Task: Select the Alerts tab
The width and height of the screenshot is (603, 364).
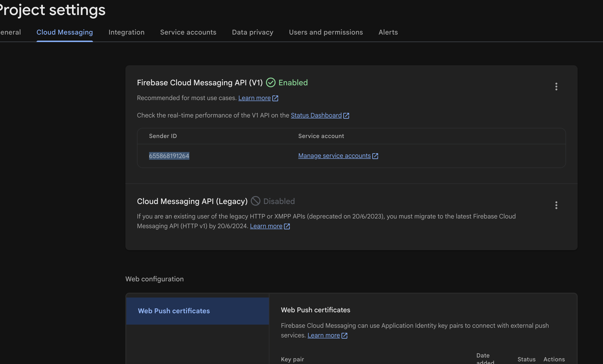Action: point(388,32)
